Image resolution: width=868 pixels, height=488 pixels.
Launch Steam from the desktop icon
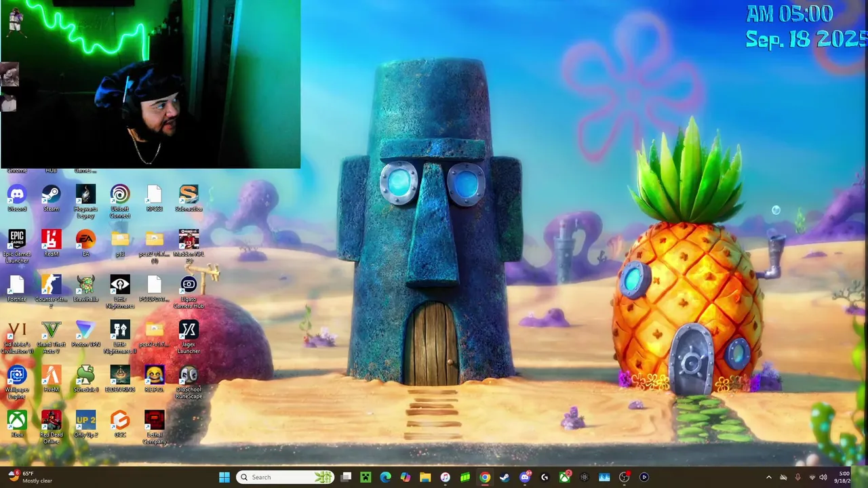click(x=51, y=199)
